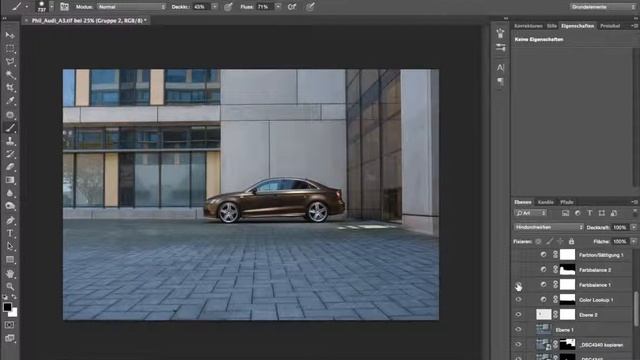The image size is (640, 360).
Task: Select the Dodge tool
Action: click(x=10, y=206)
